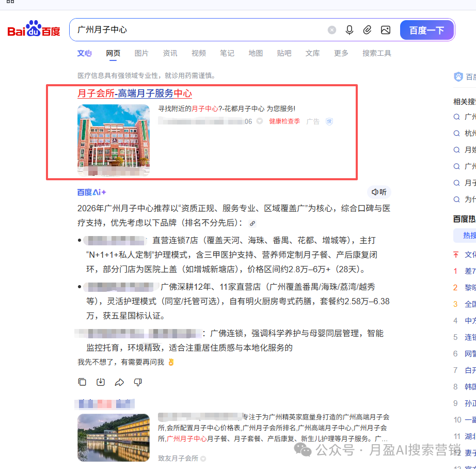The image size is (476, 469).
Task: Open hot search item ranked 2
Action: click(x=470, y=287)
